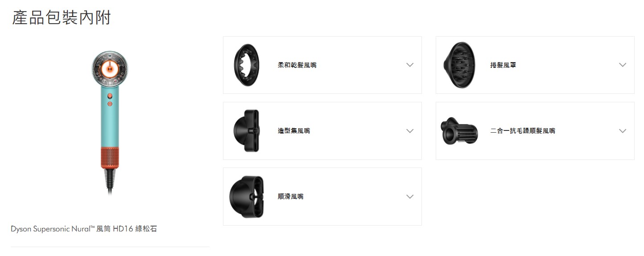Click the 捲髮風罩 diffuser image
Image resolution: width=644 pixels, height=256 pixels.
[459, 65]
